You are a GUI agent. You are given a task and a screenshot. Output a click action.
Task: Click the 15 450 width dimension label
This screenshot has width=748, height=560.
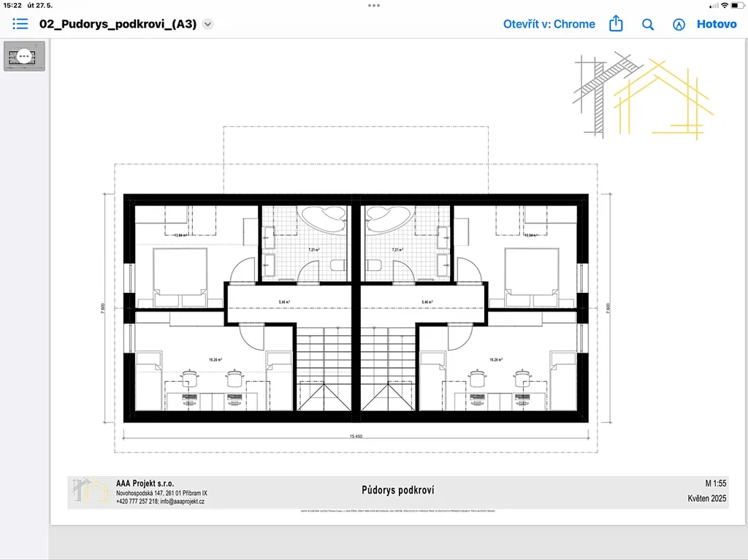[x=356, y=437]
